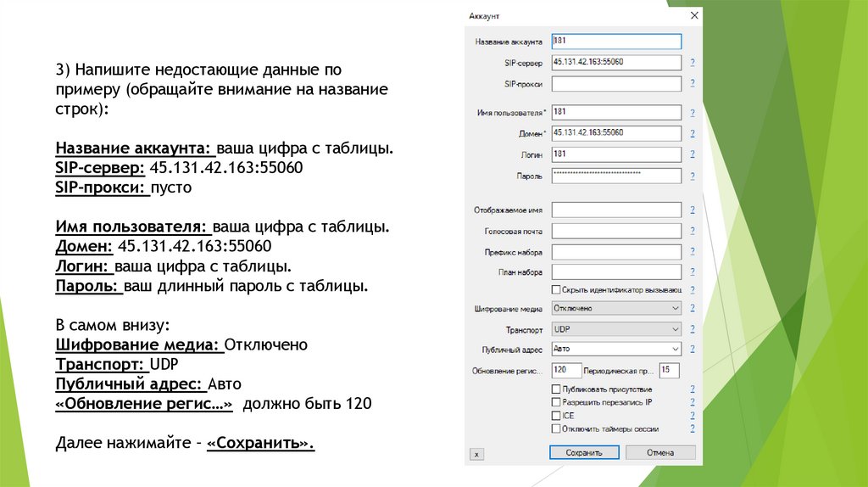
Task: Open help link next to Скрыть идентификатор
Action: (692, 290)
